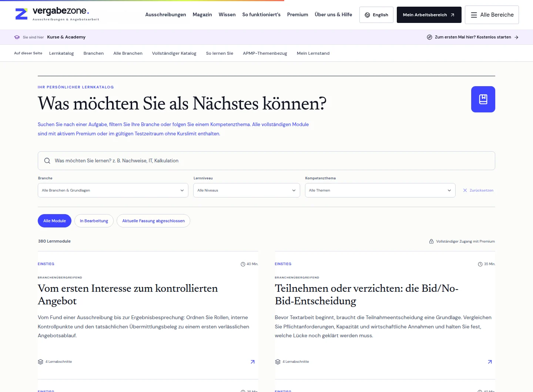
Task: Open the Lernniveau dropdown
Action: tap(247, 190)
